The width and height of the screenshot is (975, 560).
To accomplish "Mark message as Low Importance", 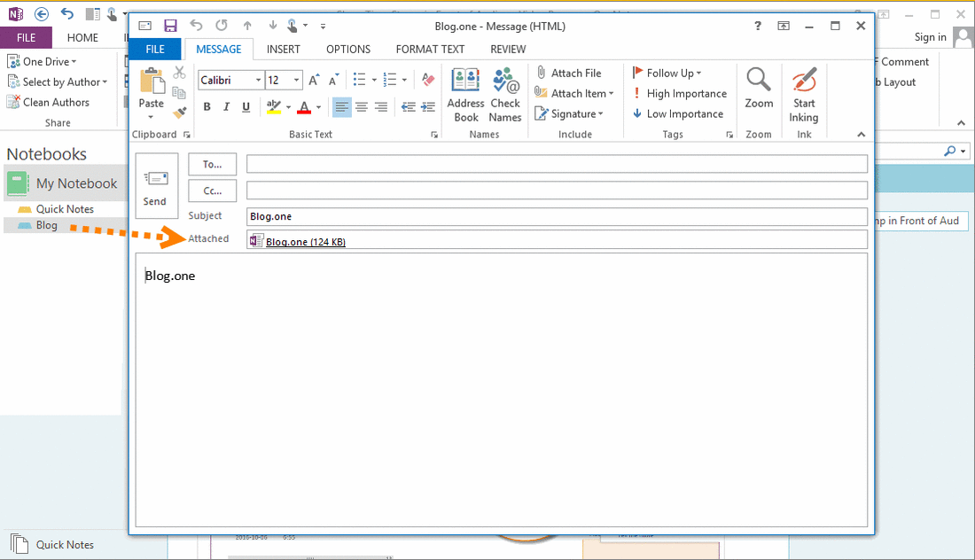I will tap(678, 113).
